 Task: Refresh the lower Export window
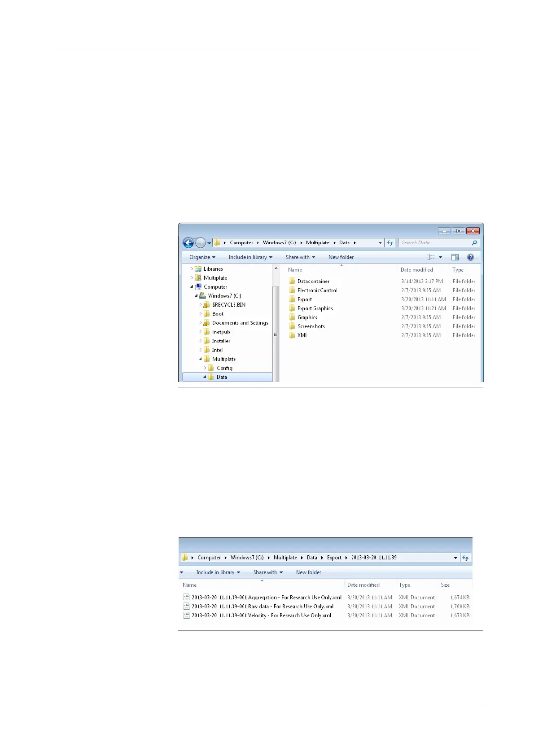[465, 558]
